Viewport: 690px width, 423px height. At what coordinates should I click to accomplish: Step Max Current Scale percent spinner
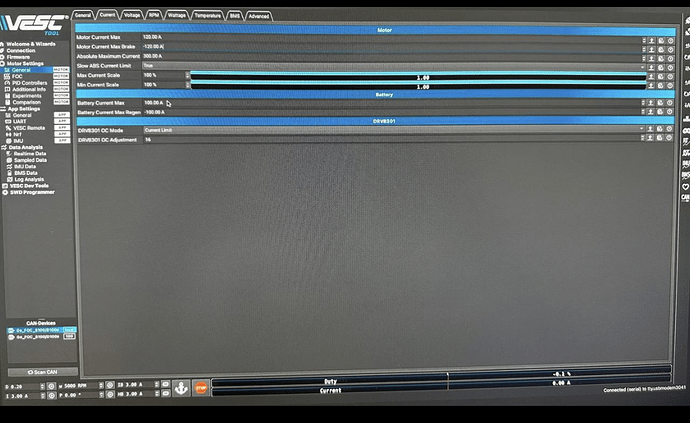187,75
